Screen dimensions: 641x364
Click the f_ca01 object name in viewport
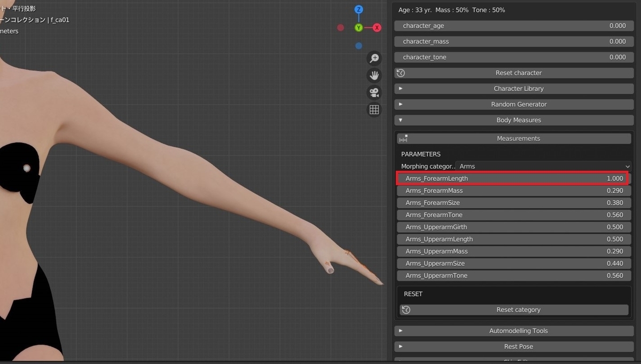tap(60, 20)
